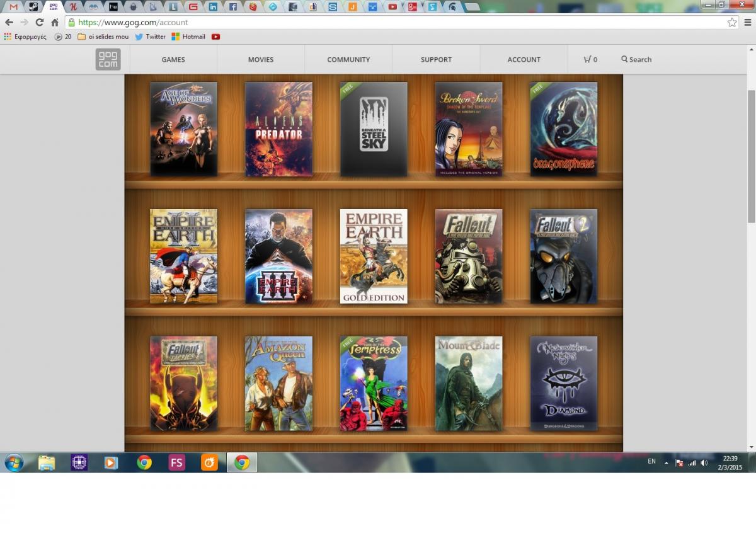
Task: Bookmark this page with the star icon
Action: pyautogui.click(x=731, y=22)
